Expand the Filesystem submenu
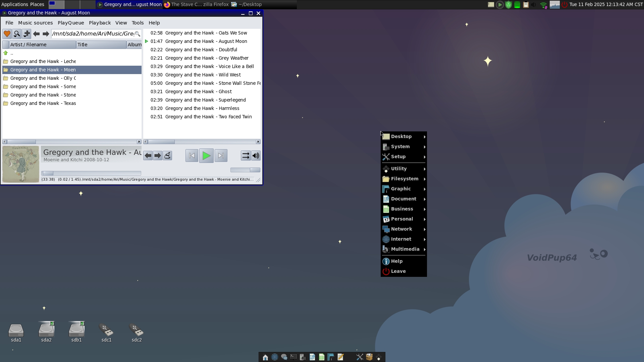 404,179
